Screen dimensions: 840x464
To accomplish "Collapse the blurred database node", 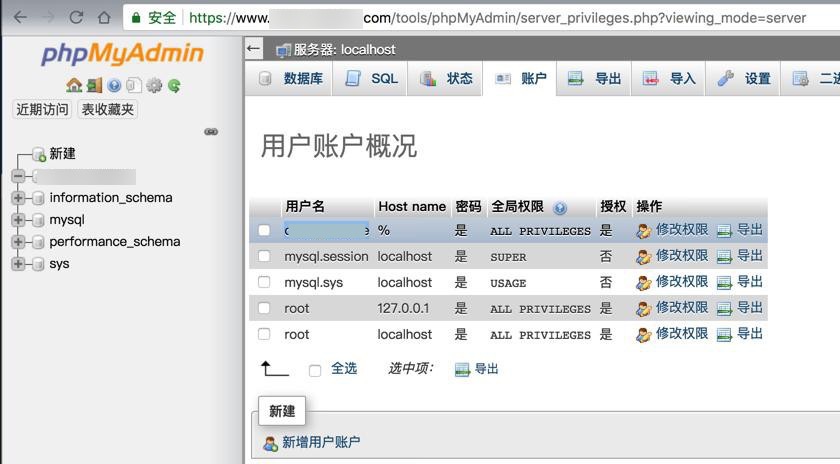I will (x=18, y=176).
